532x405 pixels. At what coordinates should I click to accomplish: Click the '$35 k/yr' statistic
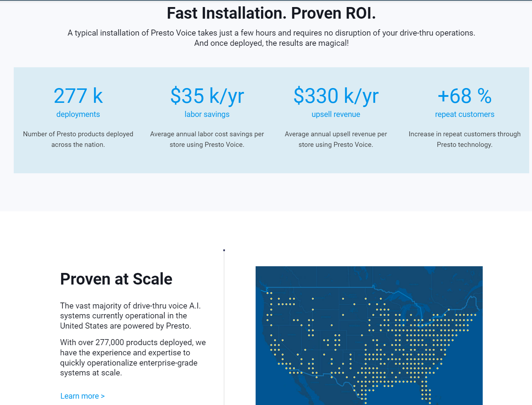[207, 96]
